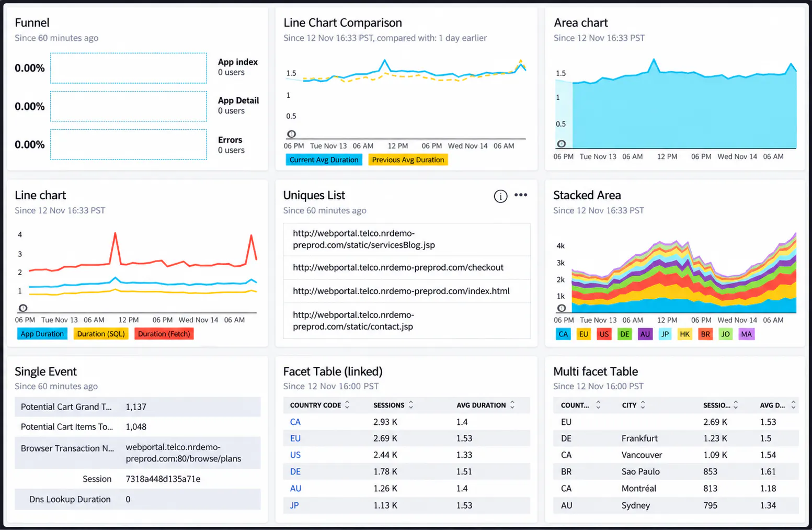Viewport: 812px width, 530px height.
Task: Select the US color swatch in Stacked Area legend
Action: pyautogui.click(x=604, y=334)
